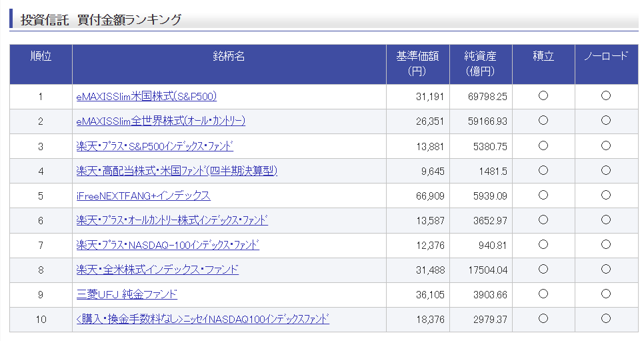Open 楽天・プラス・S&P500インデックス・ファンド link
The width and height of the screenshot is (644, 341).
tap(155, 146)
